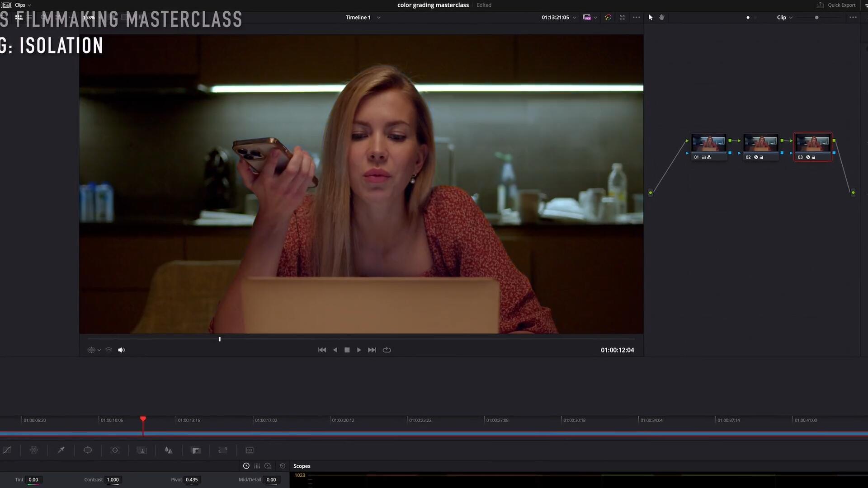This screenshot has height=488, width=868.
Task: Open the Clip mode dropdown
Action: pos(784,17)
